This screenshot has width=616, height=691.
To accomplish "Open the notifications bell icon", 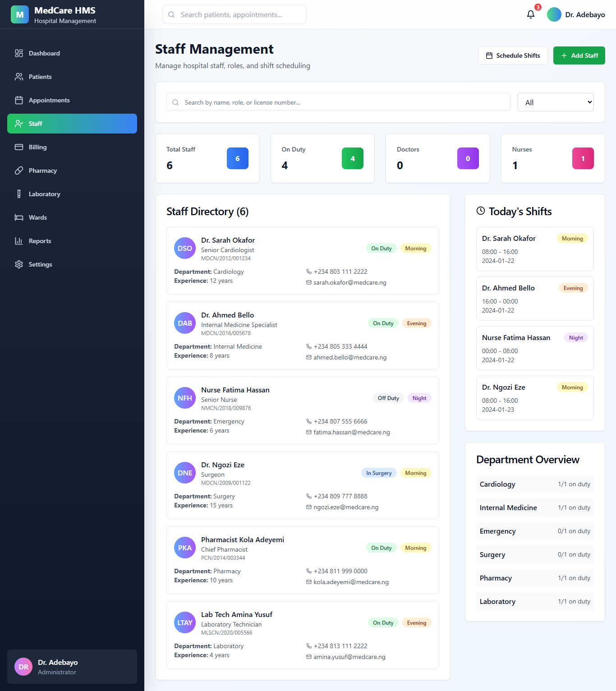I will tap(531, 14).
